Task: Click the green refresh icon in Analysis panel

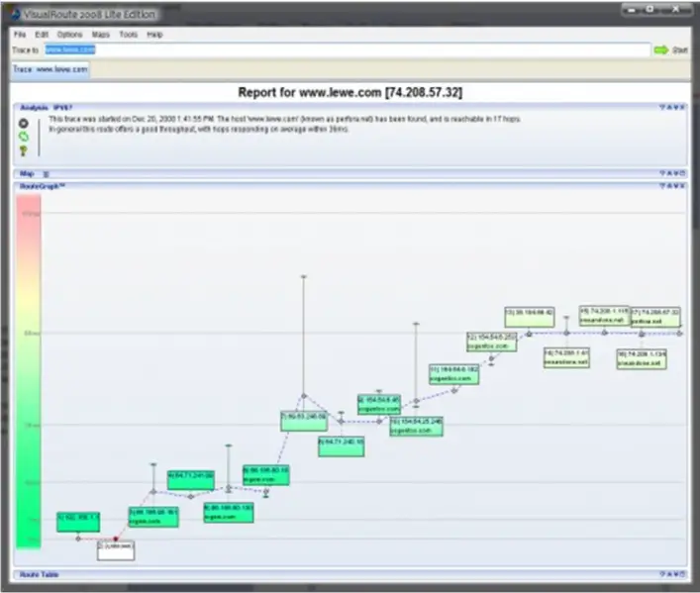Action: pyautogui.click(x=24, y=137)
